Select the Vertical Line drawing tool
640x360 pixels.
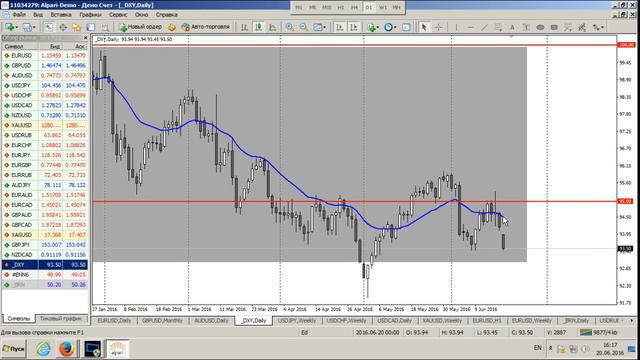pyautogui.click(x=456, y=27)
